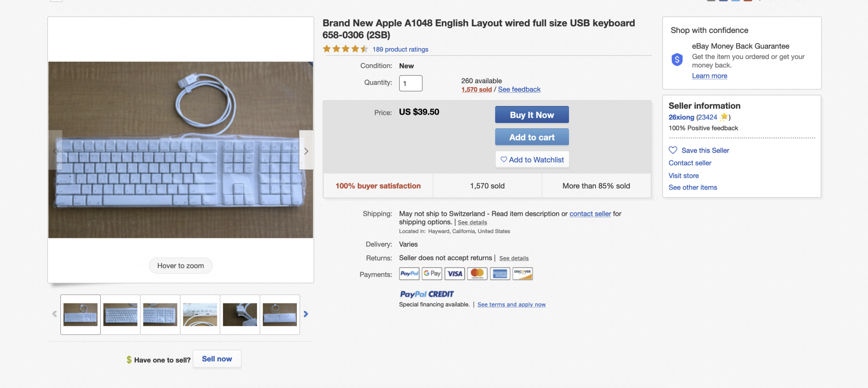Select the USB connector close-up thumbnail
This screenshot has height=388, width=868.
coord(240,314)
